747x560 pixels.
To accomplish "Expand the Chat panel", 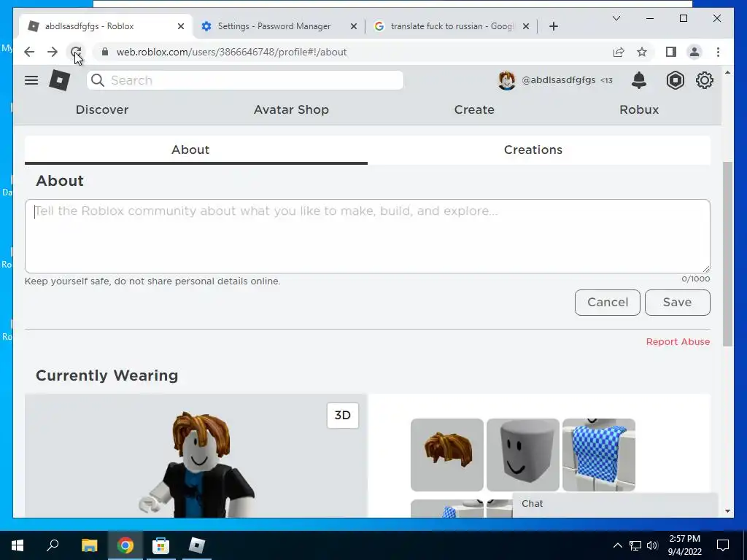I will pyautogui.click(x=614, y=504).
